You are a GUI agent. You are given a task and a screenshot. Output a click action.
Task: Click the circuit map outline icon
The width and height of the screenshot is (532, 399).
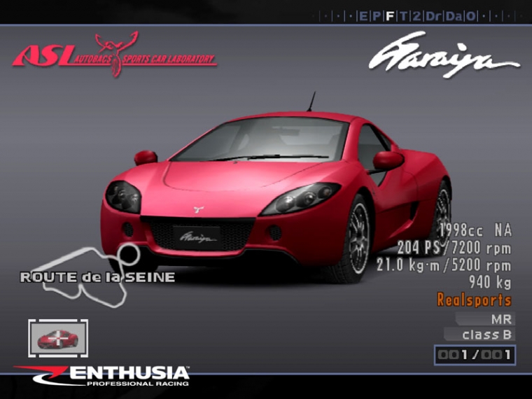pos(87,276)
